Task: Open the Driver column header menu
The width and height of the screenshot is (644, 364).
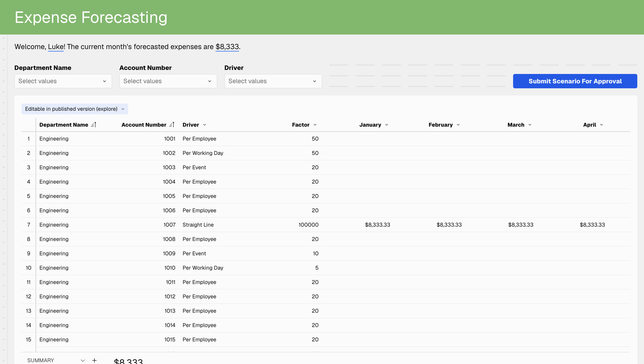Action: tap(205, 125)
